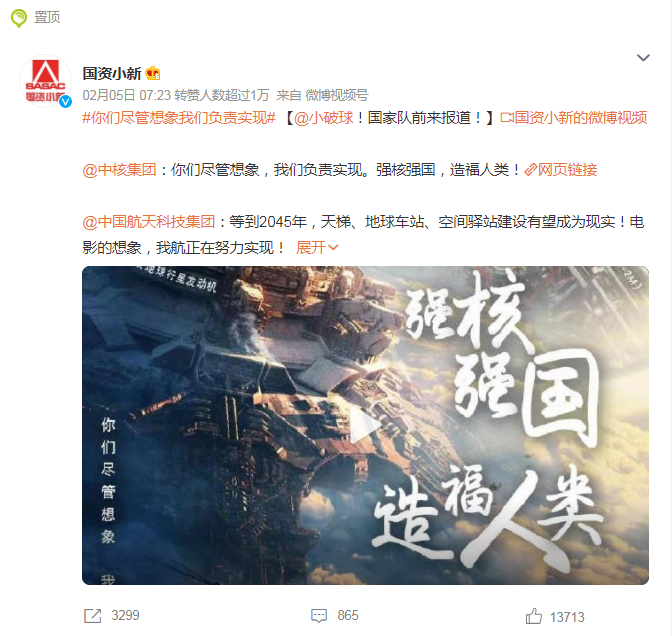Click the link icon before 网页链接

tap(530, 170)
